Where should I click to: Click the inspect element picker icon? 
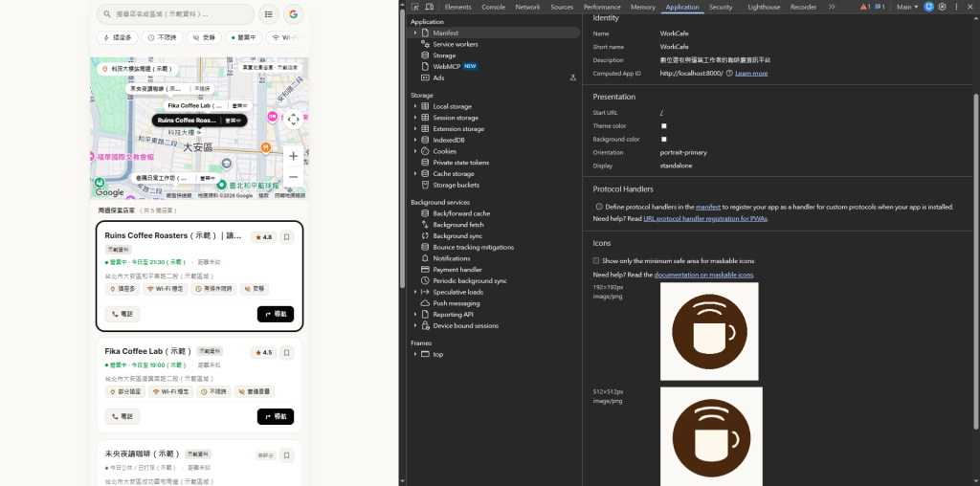(415, 7)
